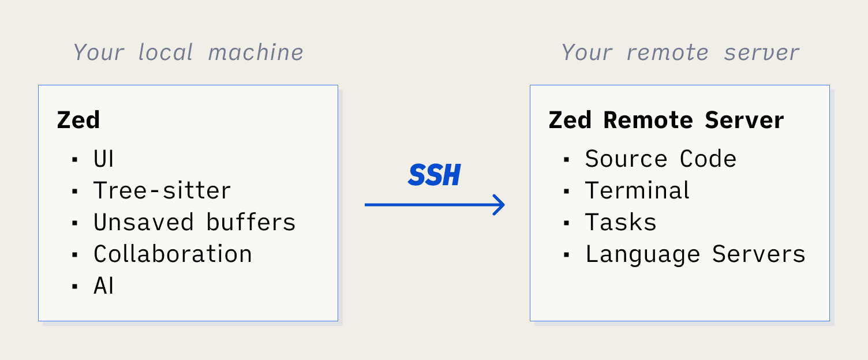Click the bullet before 'Collaboration'
868x360 pixels.
75,255
